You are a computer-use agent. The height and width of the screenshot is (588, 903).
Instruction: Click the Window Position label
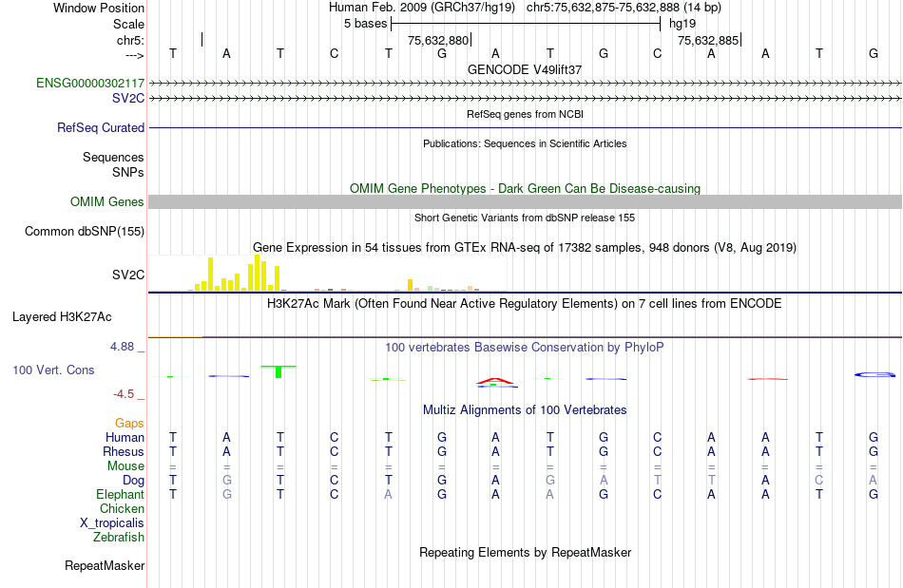(x=99, y=8)
